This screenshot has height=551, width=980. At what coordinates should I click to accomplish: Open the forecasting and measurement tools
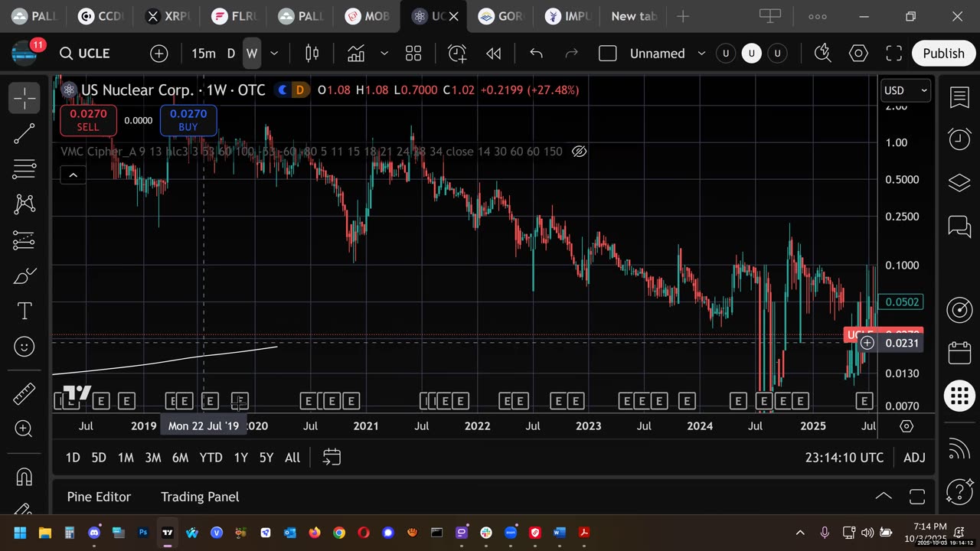click(x=24, y=240)
